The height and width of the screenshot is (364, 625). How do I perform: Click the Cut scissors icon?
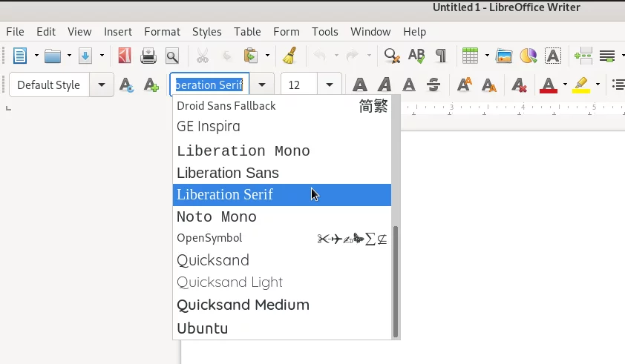[203, 56]
